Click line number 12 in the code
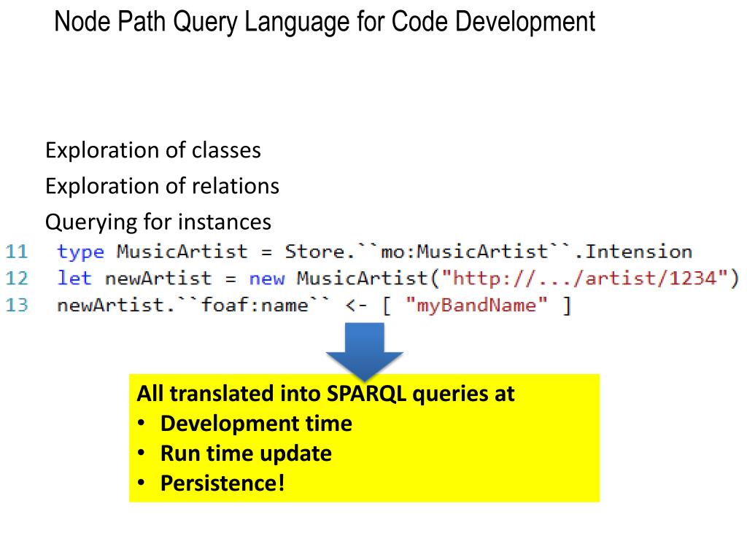 [x=16, y=278]
